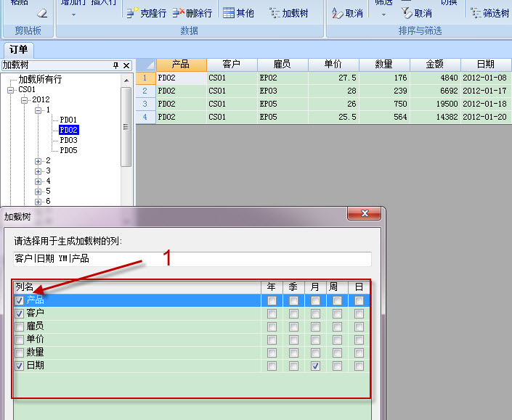Click the 金额 column header
512x420 pixels.
(435, 65)
